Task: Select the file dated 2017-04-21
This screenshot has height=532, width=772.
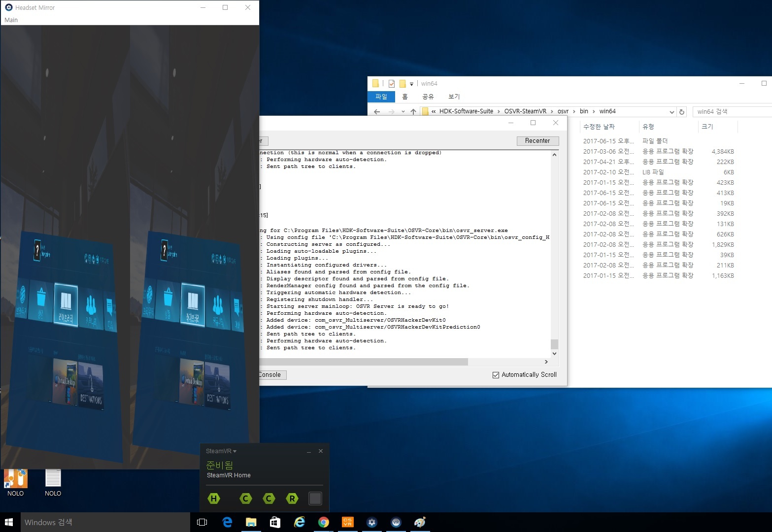Action: (x=659, y=162)
